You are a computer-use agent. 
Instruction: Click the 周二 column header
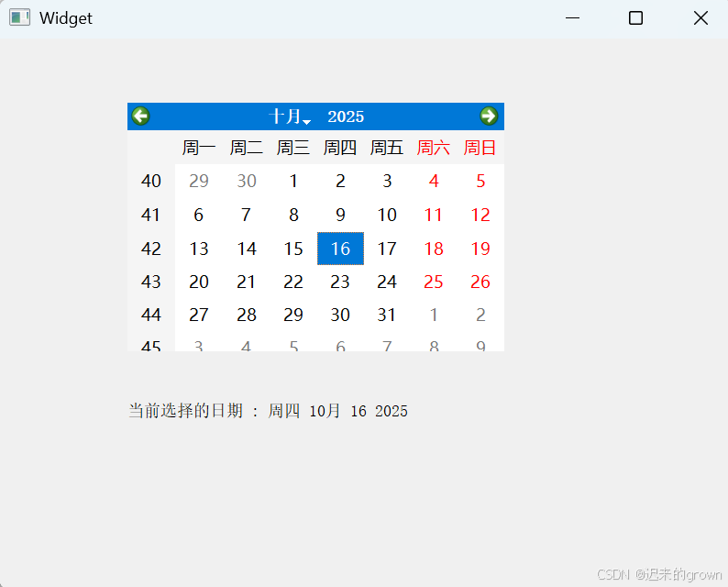click(246, 148)
